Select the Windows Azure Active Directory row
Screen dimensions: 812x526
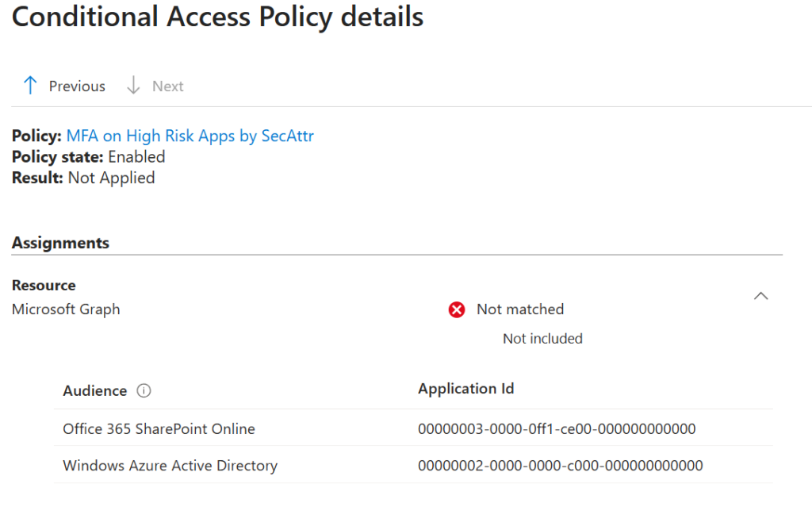coord(170,466)
